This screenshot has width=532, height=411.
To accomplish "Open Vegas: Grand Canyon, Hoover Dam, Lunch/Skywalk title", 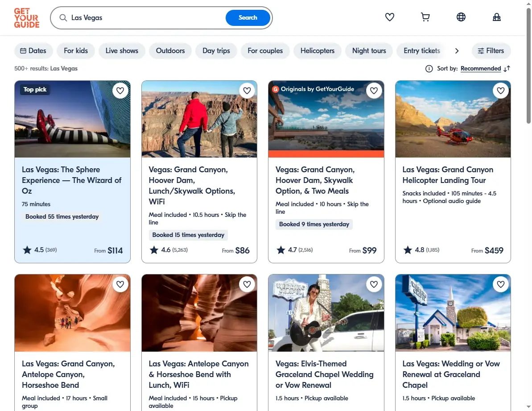I will [192, 186].
